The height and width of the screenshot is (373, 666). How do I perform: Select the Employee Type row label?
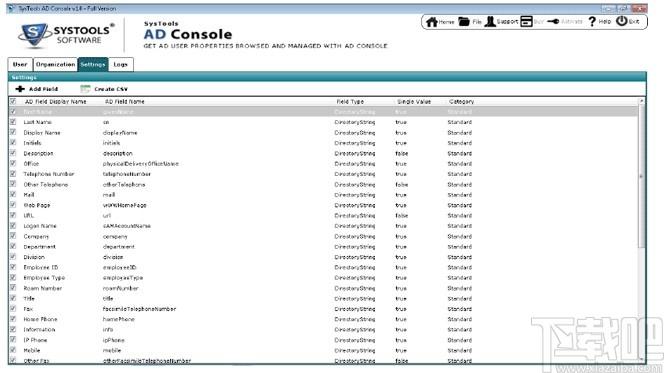(x=44, y=277)
